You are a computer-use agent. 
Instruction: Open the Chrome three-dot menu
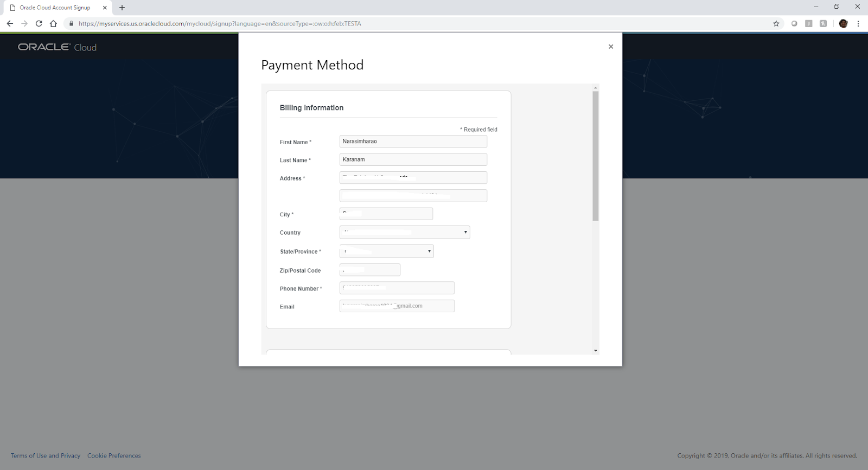click(x=858, y=23)
